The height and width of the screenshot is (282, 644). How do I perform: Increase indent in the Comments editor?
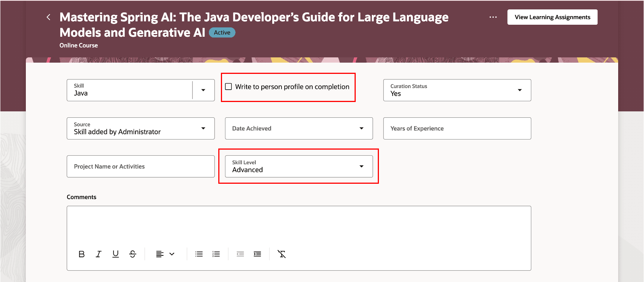coord(257,254)
